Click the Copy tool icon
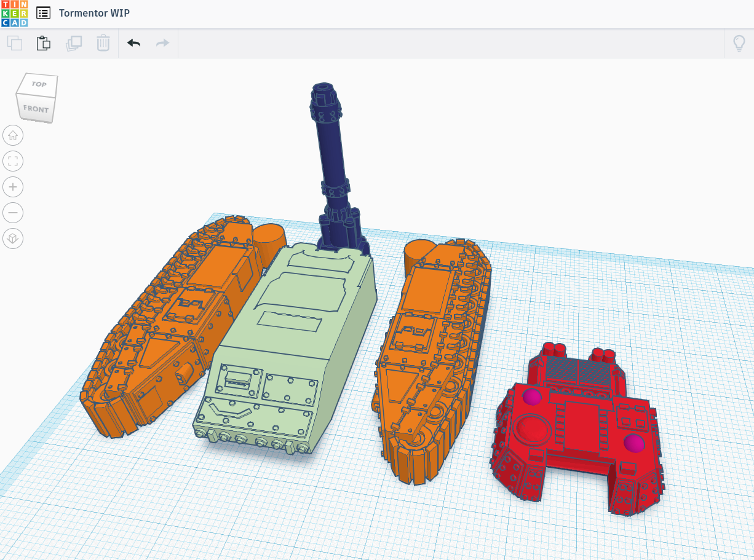Viewport: 754px width, 560px height. click(15, 43)
